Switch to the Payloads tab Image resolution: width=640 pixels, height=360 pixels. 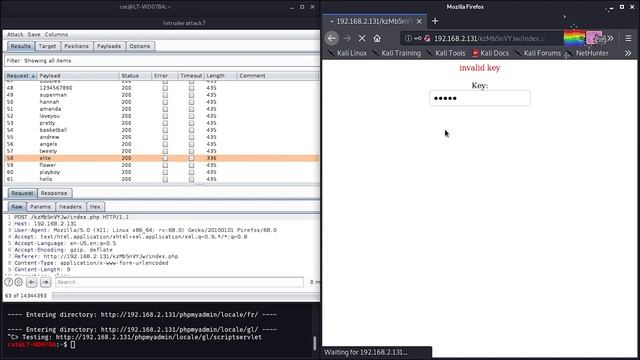(109, 46)
